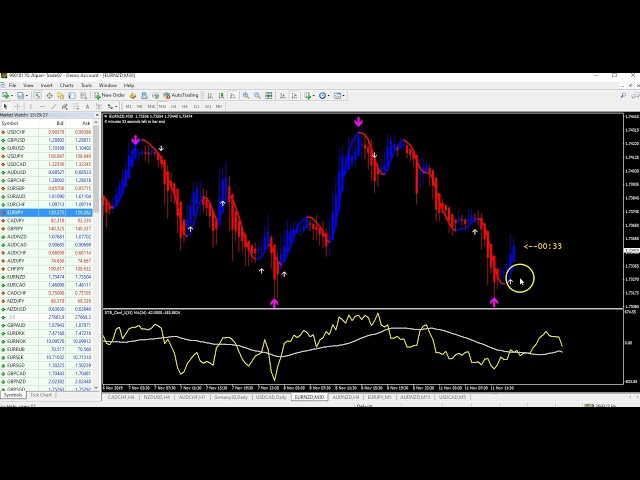This screenshot has width=640, height=480.
Task: Switch to the USDCAD,Daily chart tab
Action: coord(270,397)
